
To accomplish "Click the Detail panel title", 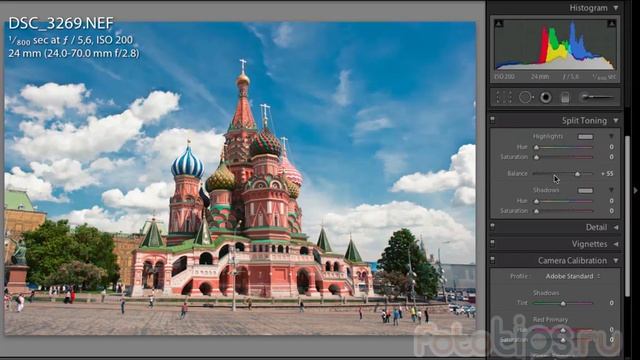I will click(x=596, y=227).
